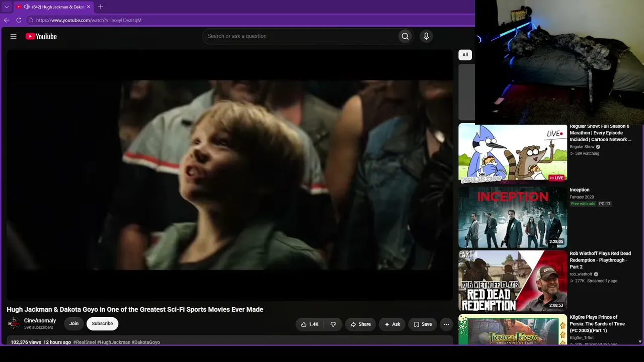This screenshot has width=644, height=362.
Task: Open Regular Show Full Season 6 title
Action: pyautogui.click(x=601, y=133)
